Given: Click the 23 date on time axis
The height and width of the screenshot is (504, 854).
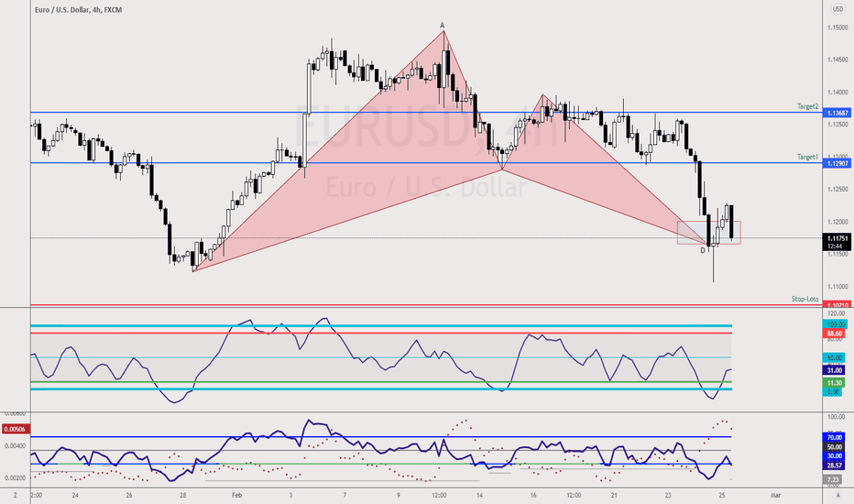Looking at the screenshot, I should 668,495.
